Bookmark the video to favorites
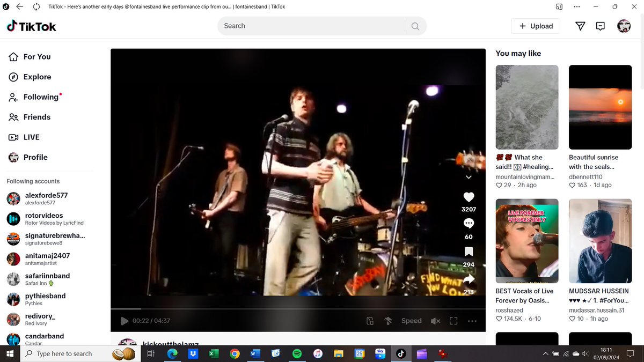644x362 pixels. point(469,252)
